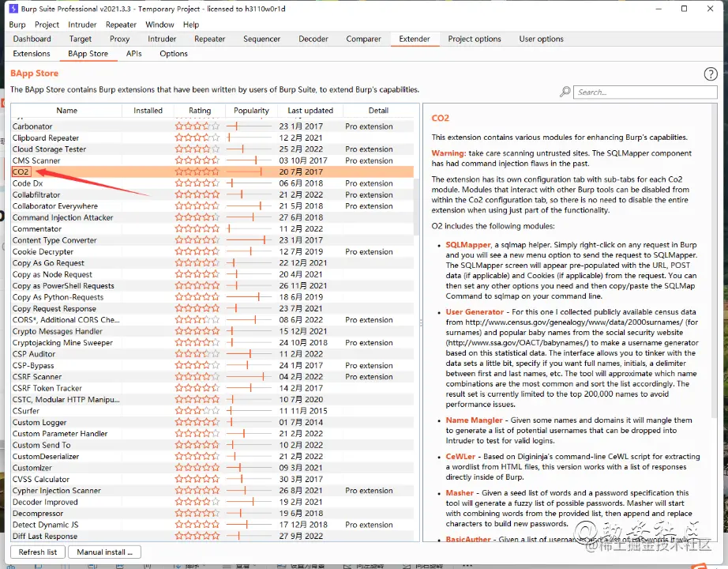This screenshot has width=728, height=569.
Task: Open the Burp menu
Action: tap(17, 24)
